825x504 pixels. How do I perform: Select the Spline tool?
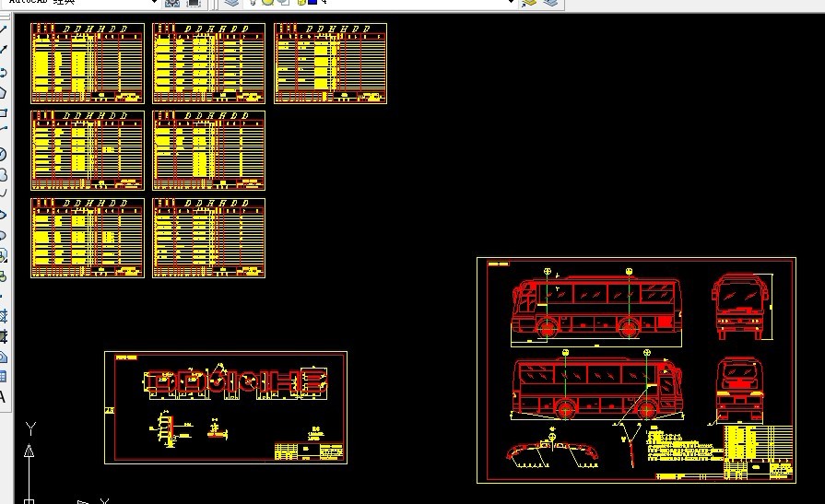click(x=3, y=193)
